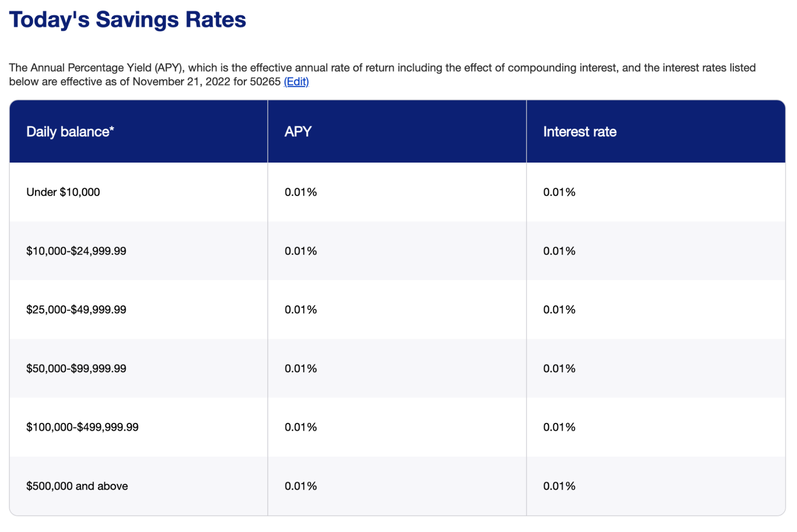The height and width of the screenshot is (532, 797).
Task: Select the APY value for $500,000 and above
Action: [x=301, y=486]
